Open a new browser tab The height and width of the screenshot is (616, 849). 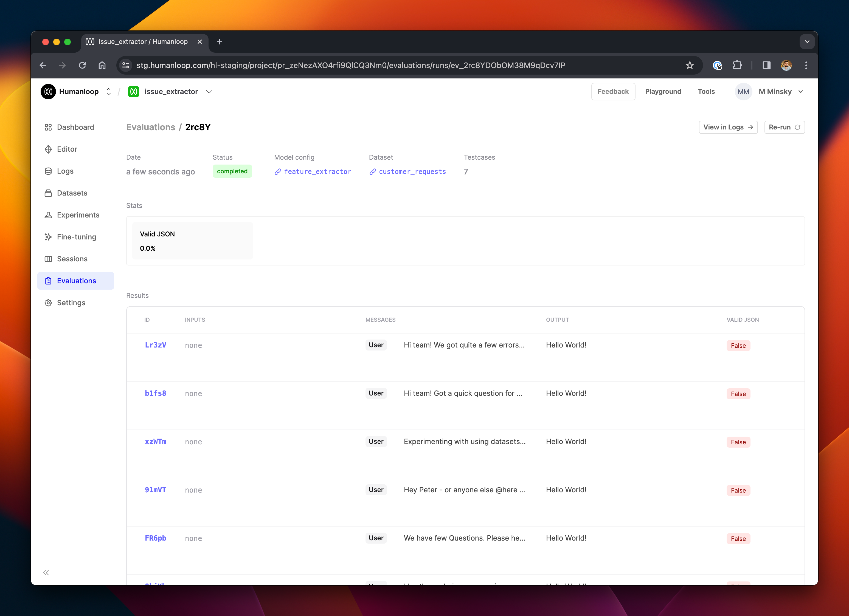219,42
